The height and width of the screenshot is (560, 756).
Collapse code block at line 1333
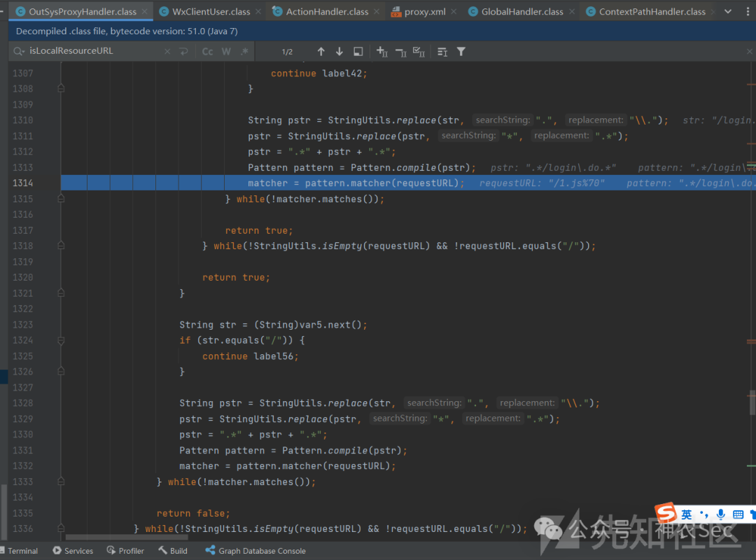[x=61, y=482]
